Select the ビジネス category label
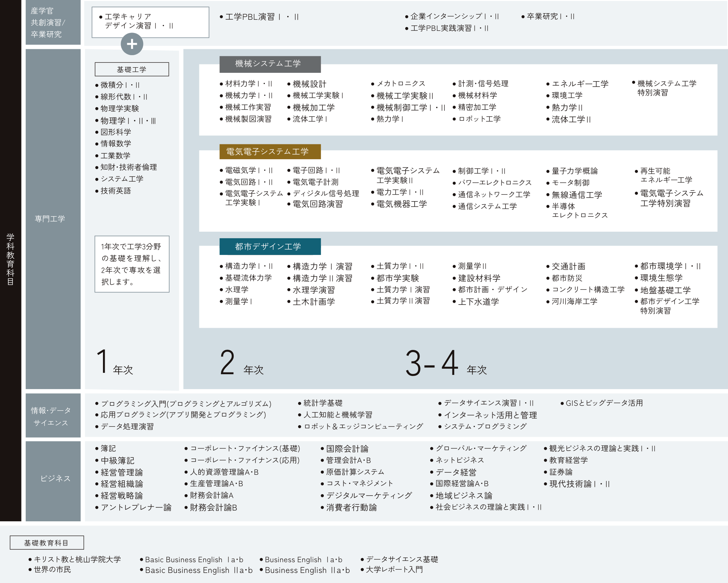The width and height of the screenshot is (728, 583). coord(55,479)
